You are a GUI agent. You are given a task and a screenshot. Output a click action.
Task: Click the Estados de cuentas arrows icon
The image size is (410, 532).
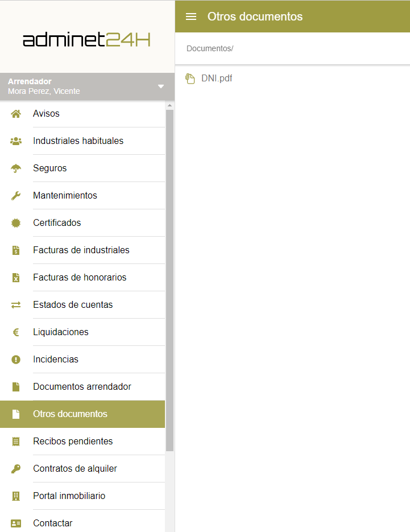coord(16,304)
